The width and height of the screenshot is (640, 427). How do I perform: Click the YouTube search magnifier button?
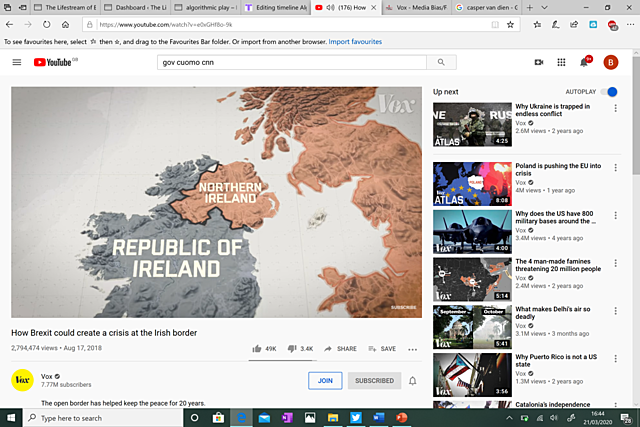441,62
